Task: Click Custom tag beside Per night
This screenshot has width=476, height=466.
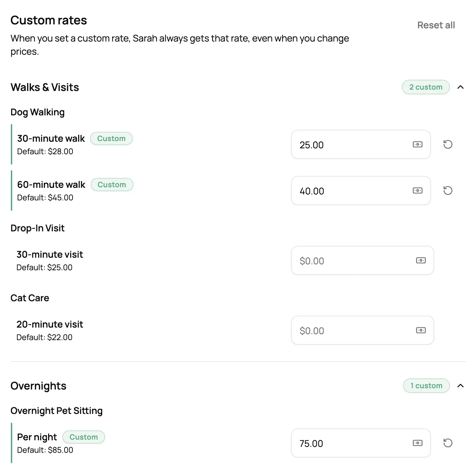Action: (84, 437)
